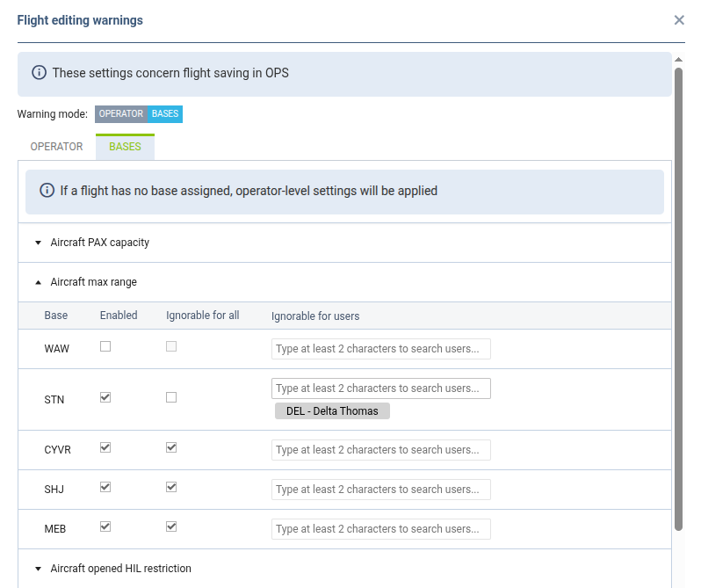Click the scrollbar up arrow

[679, 60]
